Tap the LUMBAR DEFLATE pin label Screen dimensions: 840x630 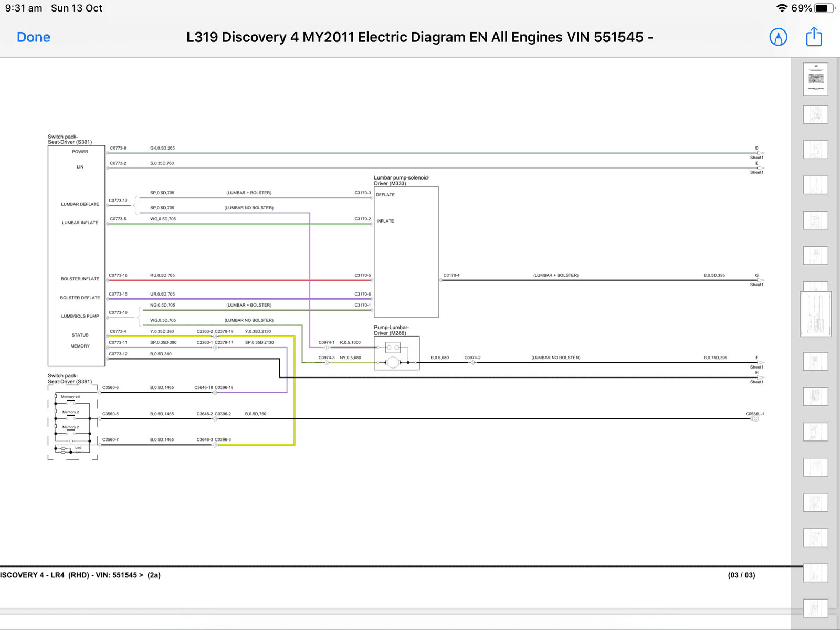(x=80, y=204)
